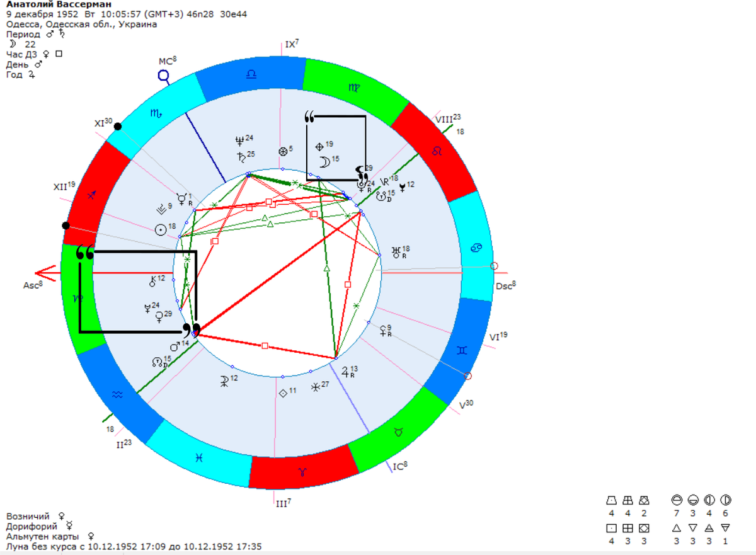
Task: Select the plain square with center dot icon
Action: (x=611, y=527)
